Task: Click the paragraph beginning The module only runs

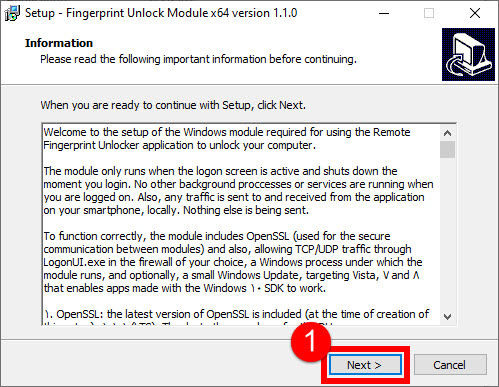Action: [238, 191]
